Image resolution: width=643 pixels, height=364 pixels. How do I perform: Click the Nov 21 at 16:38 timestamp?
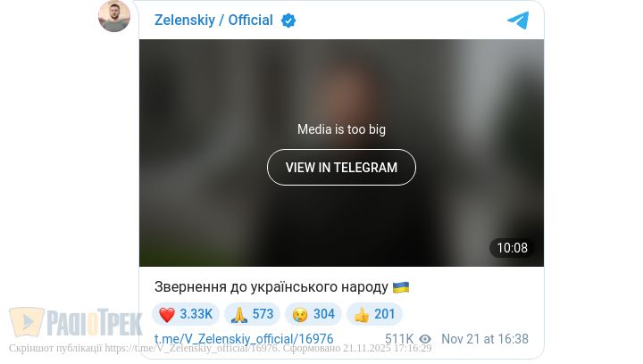(485, 339)
